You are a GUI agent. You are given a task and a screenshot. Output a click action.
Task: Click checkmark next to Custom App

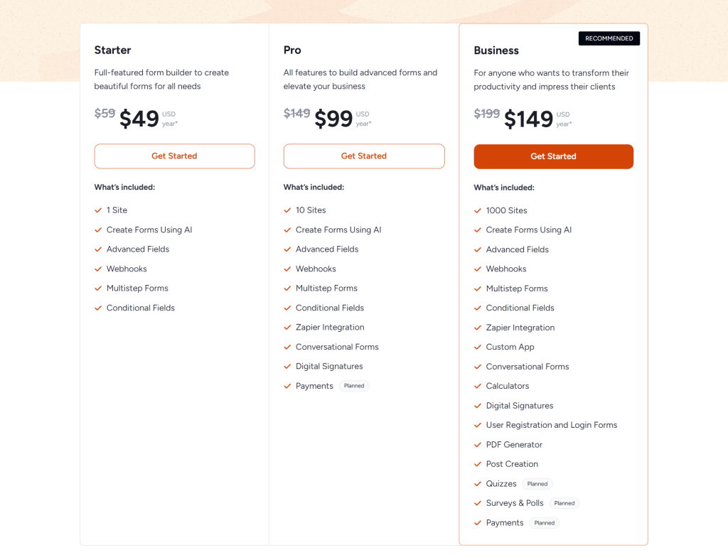click(478, 348)
